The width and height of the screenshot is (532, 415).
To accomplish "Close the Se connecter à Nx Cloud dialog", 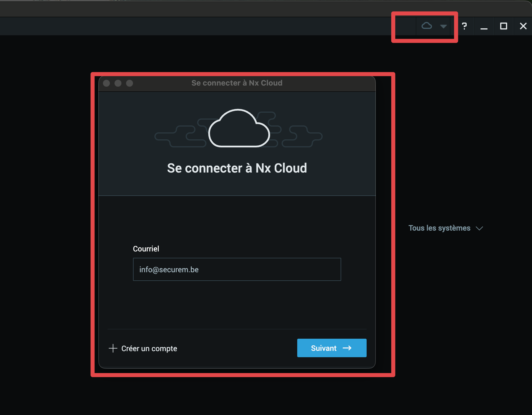I will click(x=106, y=83).
